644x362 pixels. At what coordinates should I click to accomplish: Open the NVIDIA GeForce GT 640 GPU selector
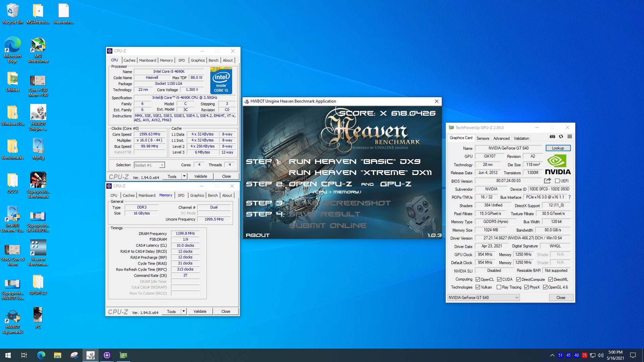[484, 298]
